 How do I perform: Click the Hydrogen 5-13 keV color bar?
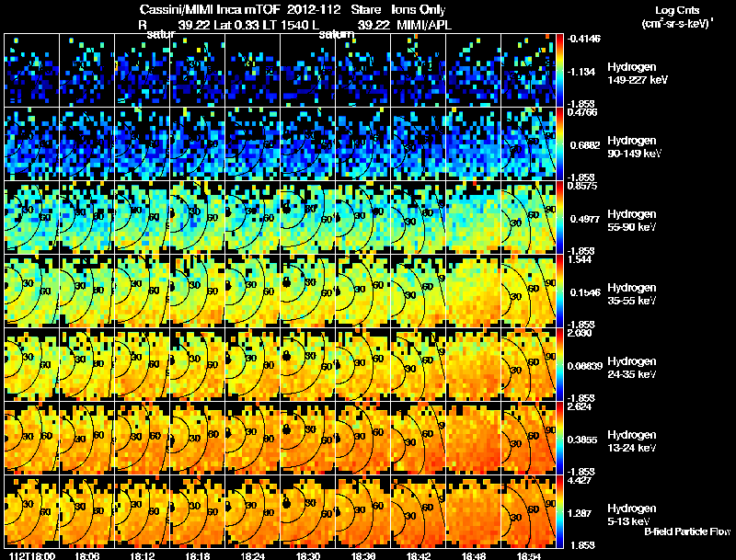(559, 511)
